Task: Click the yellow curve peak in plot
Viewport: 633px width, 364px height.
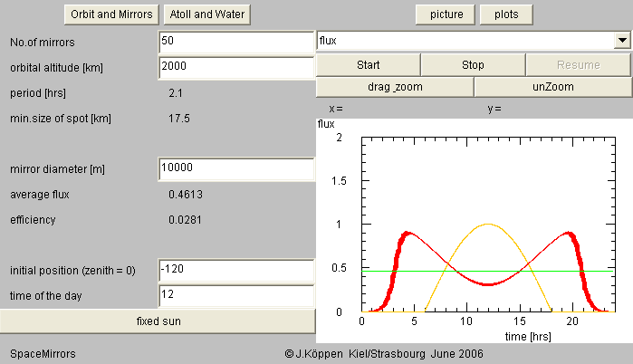Action: point(489,224)
